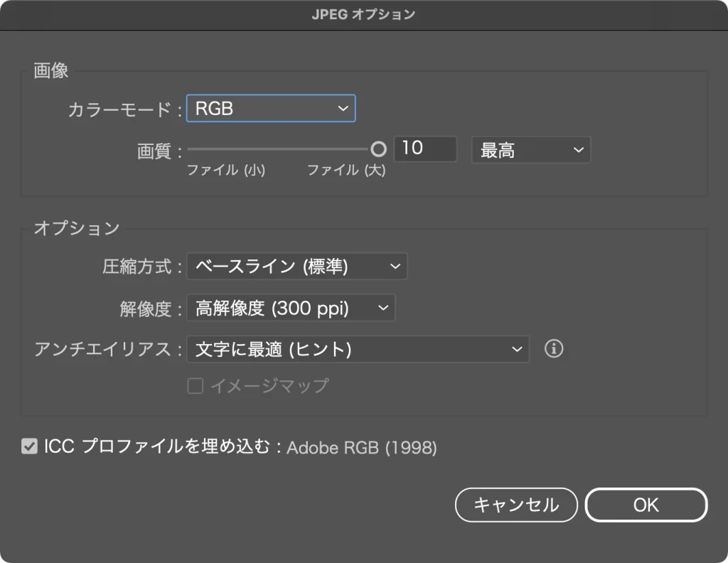The width and height of the screenshot is (728, 563).
Task: Click the Adobe RGB (1998) profile text
Action: [362, 447]
